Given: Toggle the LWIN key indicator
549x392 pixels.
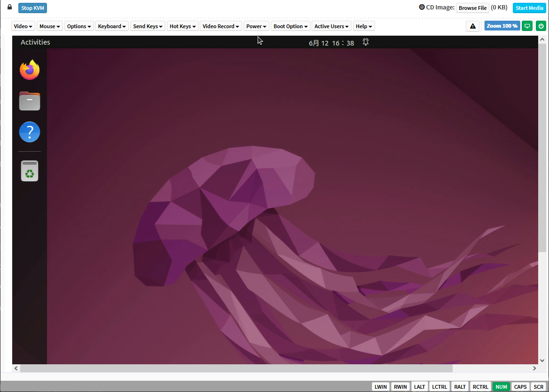Looking at the screenshot, I should pyautogui.click(x=381, y=387).
